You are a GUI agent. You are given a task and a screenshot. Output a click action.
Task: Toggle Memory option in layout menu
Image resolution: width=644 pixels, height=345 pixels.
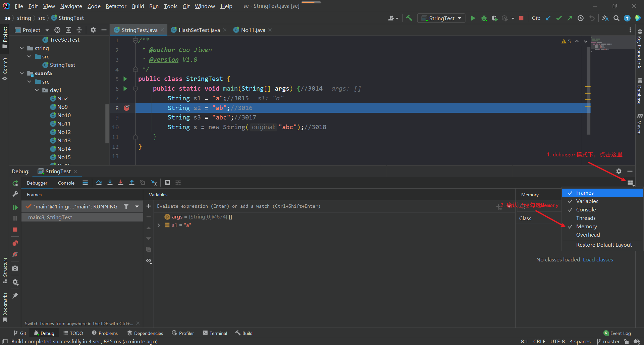click(x=602, y=226)
